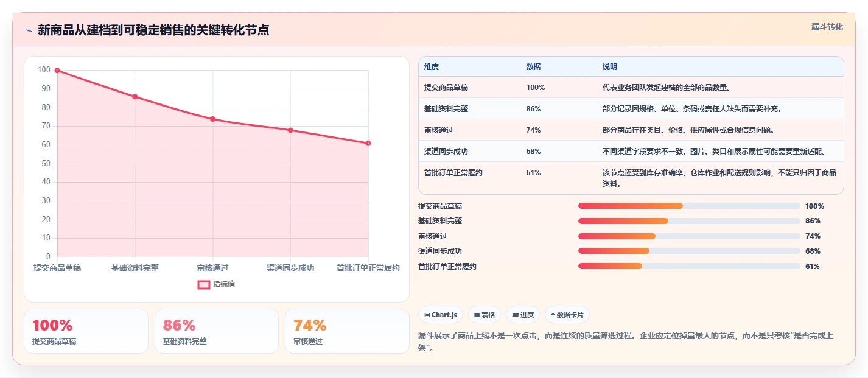Click the 数据 column header
The image size is (868, 378).
pyautogui.click(x=533, y=66)
